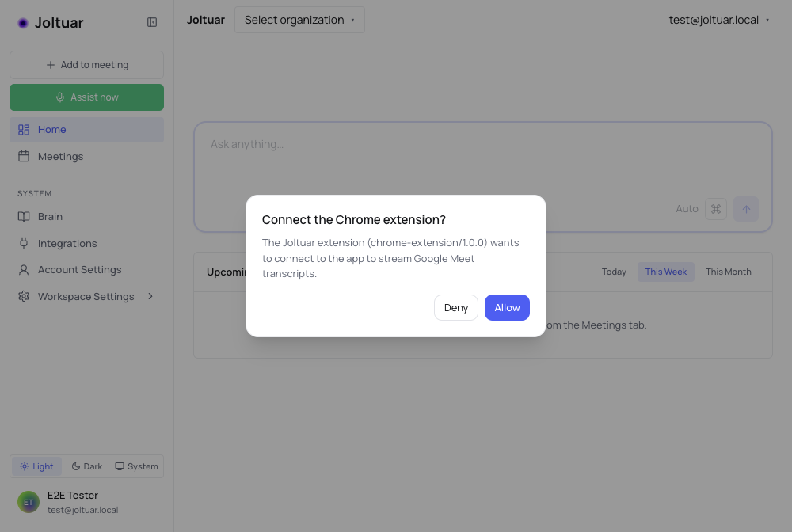Screen dimensions: 792x532
Task: Click test@joltuar.local under E2E Tester
Action: pos(83,511)
